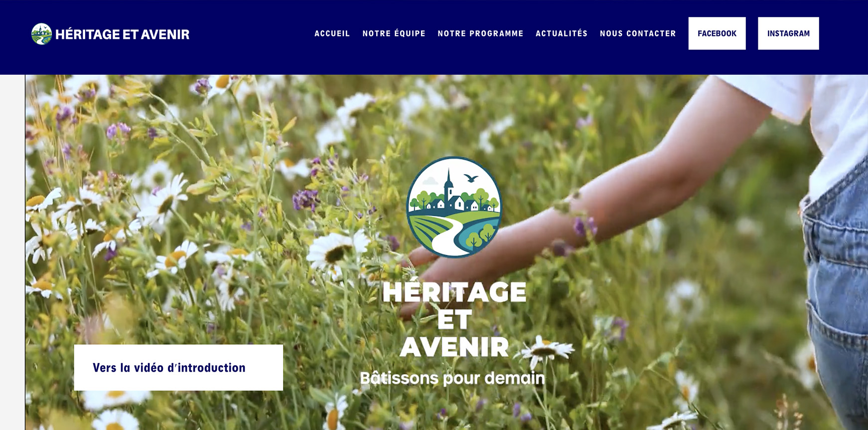Screen dimensions: 868x430
Task: Go to the Accueil page
Action: click(x=332, y=33)
